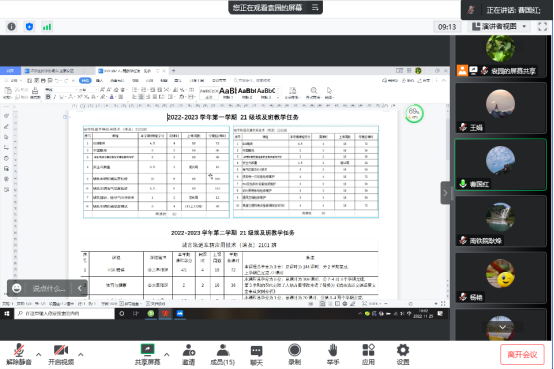
Task: Click the meeting info icon
Action: [12, 27]
